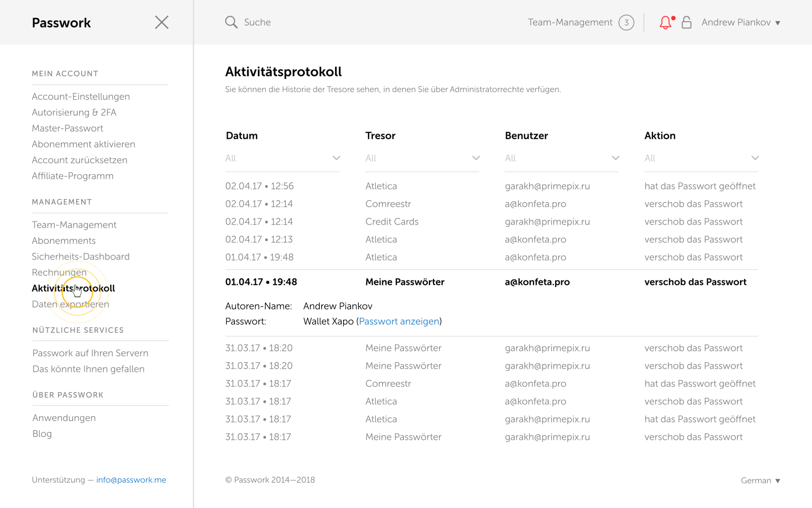Open Passwork auf Ihren Servern
The image size is (812, 508).
(x=90, y=353)
